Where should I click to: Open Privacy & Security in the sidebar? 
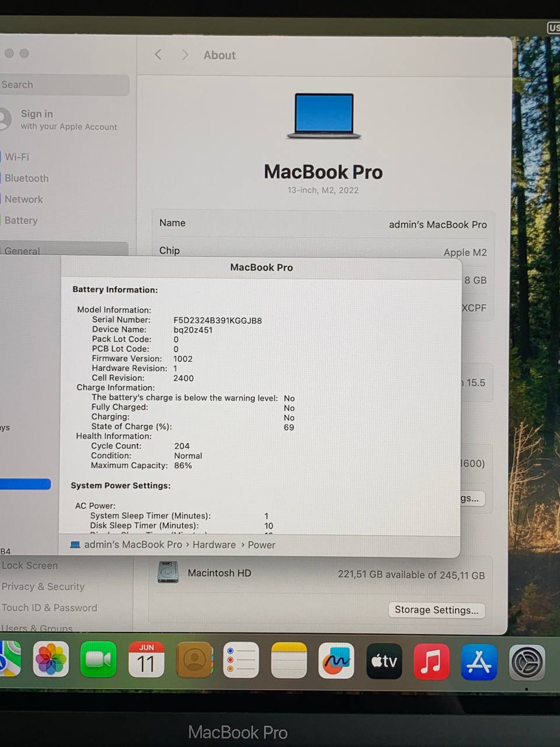43,587
